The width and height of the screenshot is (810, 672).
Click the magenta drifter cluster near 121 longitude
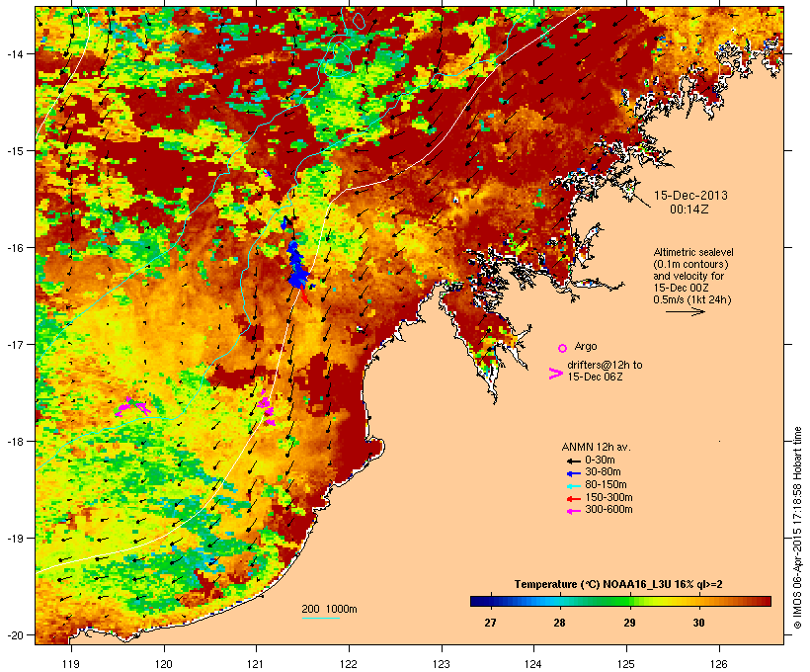tap(267, 407)
